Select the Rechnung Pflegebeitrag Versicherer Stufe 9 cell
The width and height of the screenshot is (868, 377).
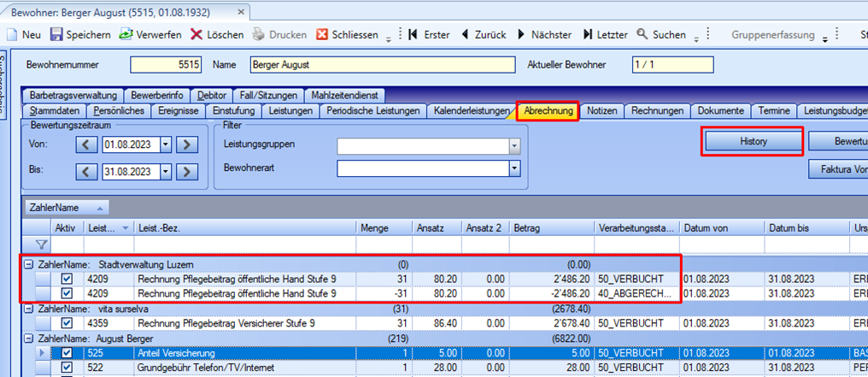point(244,323)
